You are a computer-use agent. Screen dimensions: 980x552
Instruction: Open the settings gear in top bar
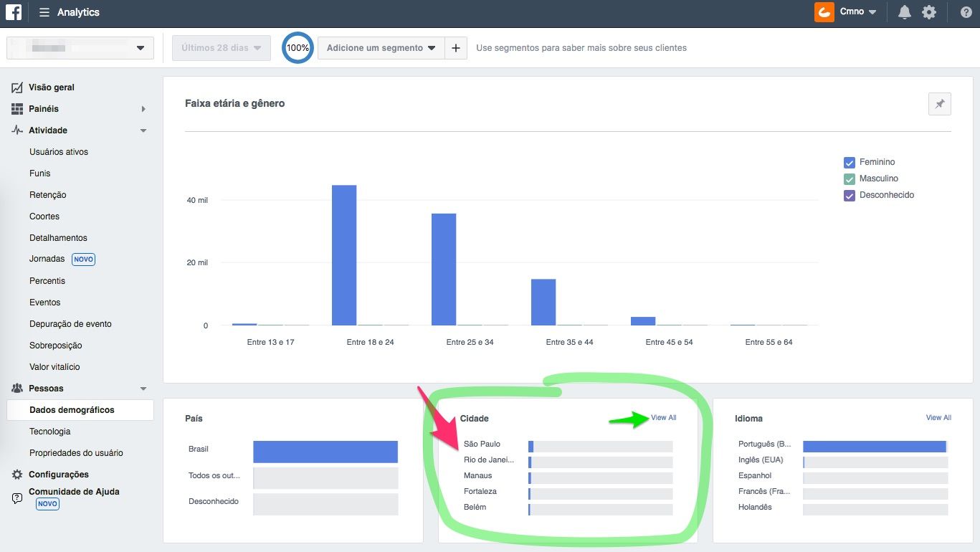(929, 12)
